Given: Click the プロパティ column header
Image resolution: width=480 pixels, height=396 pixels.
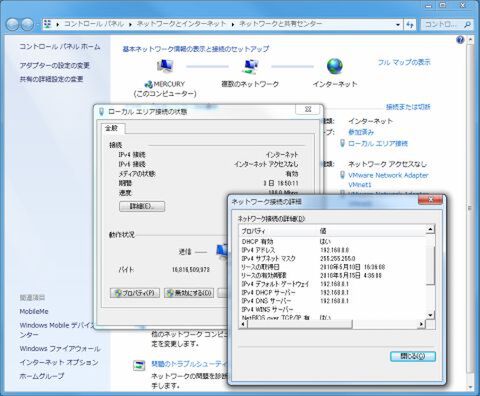Looking at the screenshot, I should pos(278,231).
